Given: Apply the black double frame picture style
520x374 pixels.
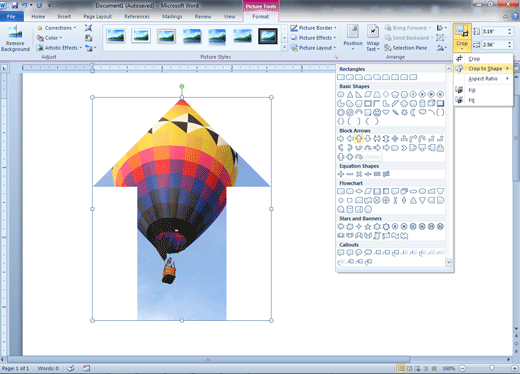Looking at the screenshot, I should 268,36.
